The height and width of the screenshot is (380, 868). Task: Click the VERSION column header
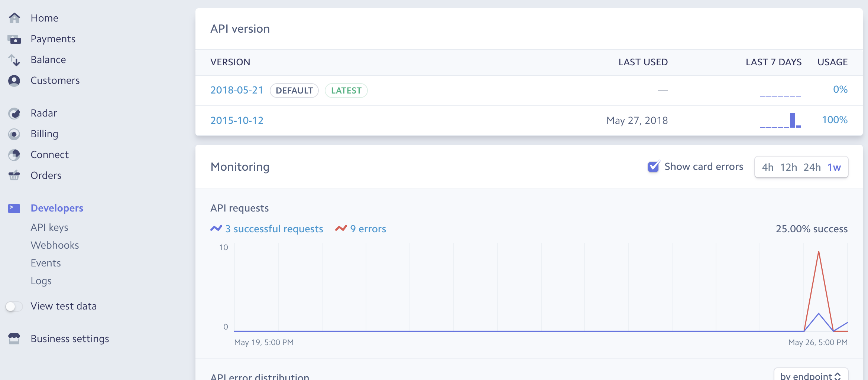[230, 62]
